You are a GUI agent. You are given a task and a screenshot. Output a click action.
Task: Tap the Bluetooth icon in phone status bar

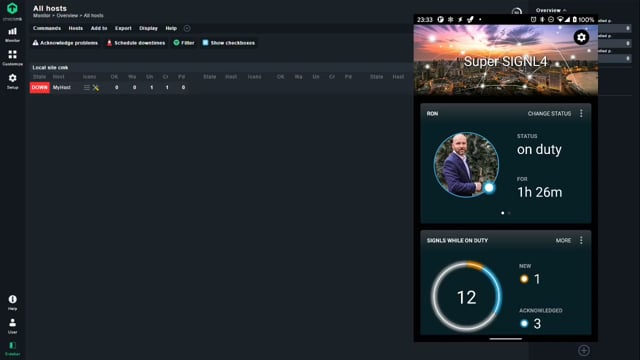(x=542, y=19)
